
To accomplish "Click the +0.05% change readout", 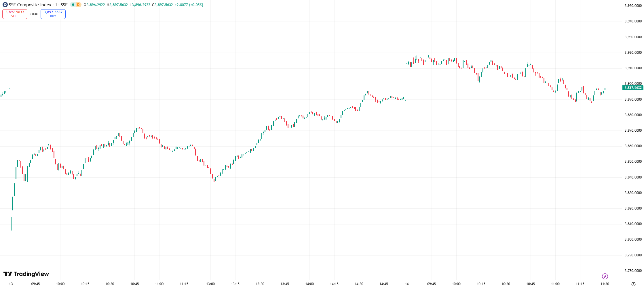I will pos(196,5).
